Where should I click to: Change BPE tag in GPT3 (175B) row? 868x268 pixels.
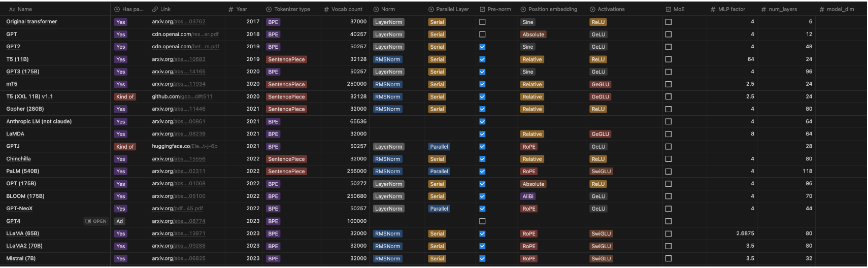pos(273,72)
